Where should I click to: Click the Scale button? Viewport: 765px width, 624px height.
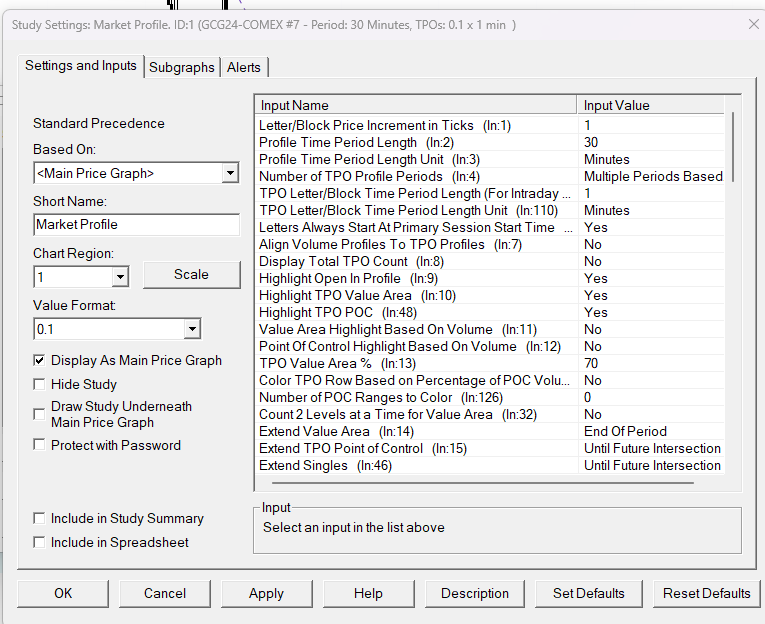pos(191,274)
